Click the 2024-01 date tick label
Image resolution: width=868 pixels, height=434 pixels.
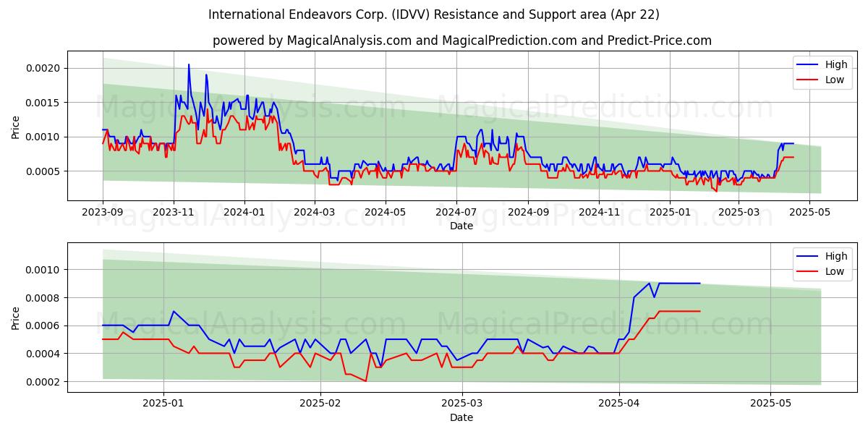[x=244, y=212]
